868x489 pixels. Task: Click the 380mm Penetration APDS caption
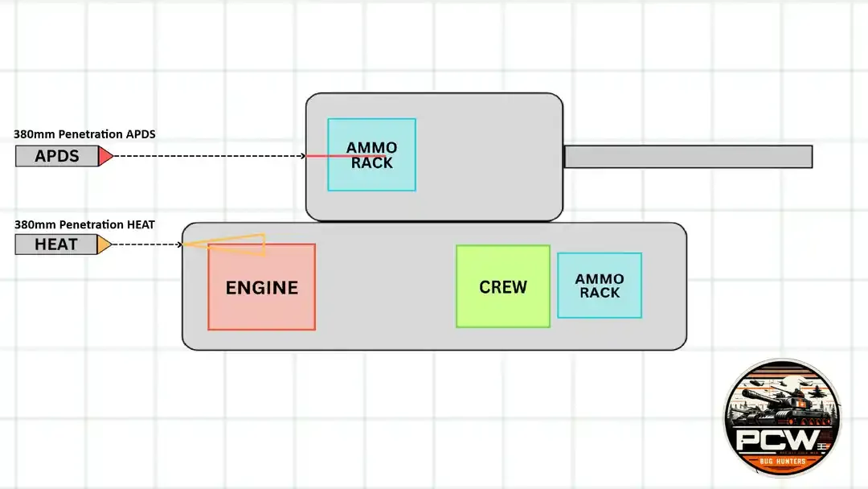click(84, 134)
